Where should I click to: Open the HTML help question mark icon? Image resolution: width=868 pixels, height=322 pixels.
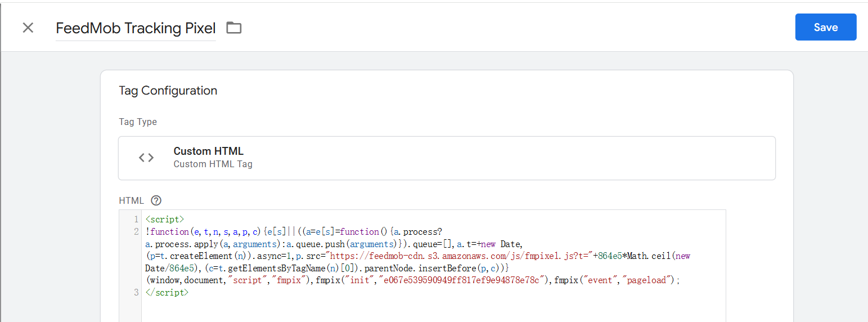tap(156, 200)
